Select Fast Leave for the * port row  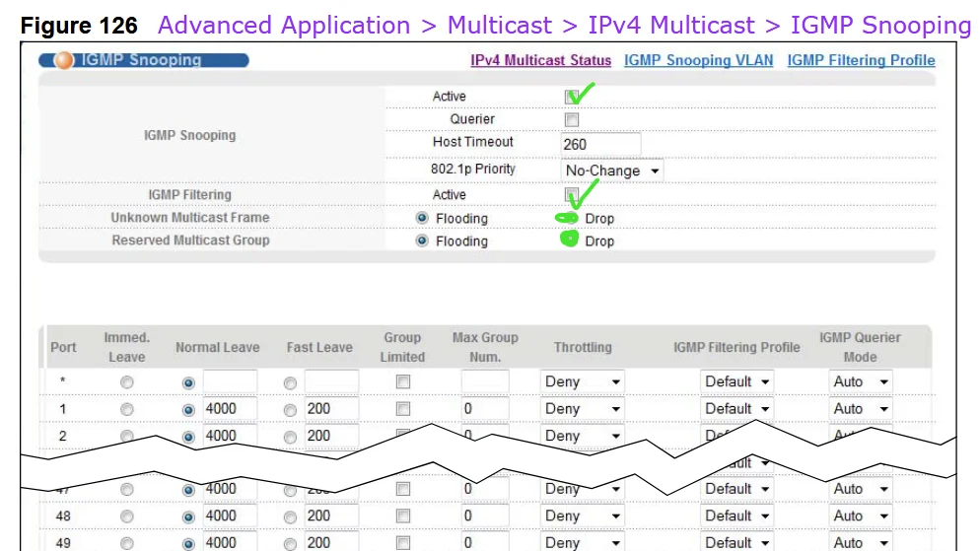290,383
